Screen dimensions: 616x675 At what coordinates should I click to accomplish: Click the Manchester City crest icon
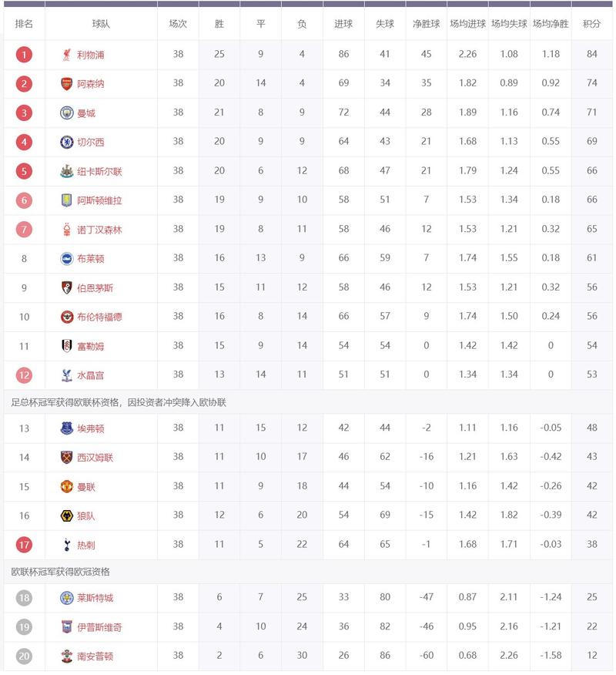pyautogui.click(x=67, y=113)
